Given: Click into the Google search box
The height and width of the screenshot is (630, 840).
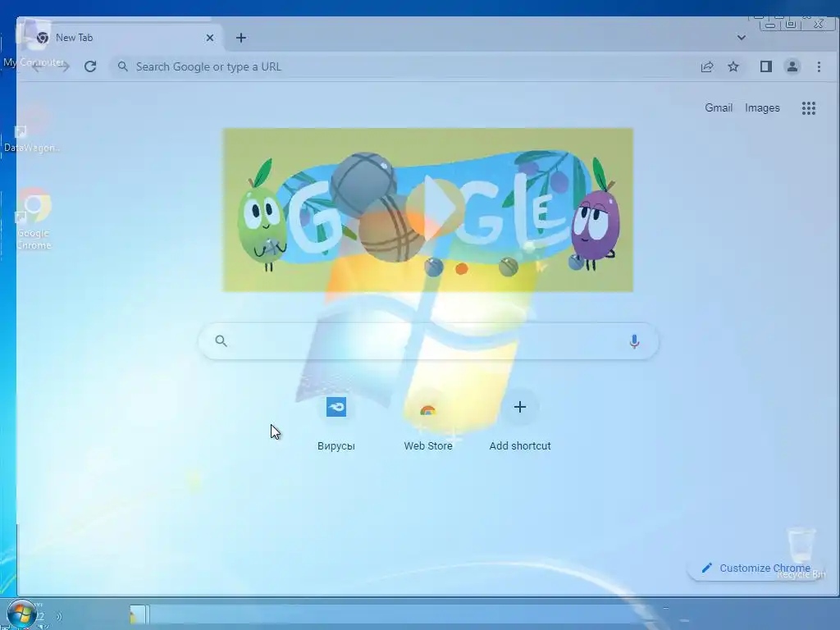Looking at the screenshot, I should tap(428, 341).
